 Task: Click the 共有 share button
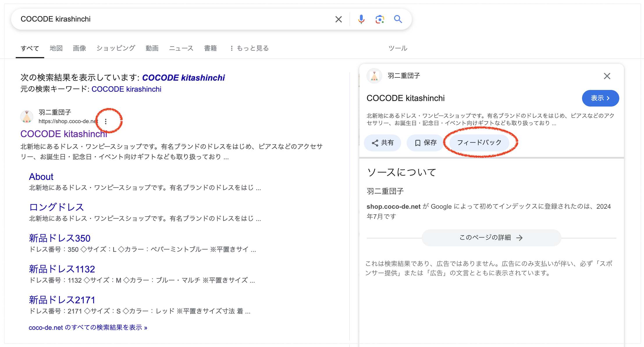click(x=383, y=143)
